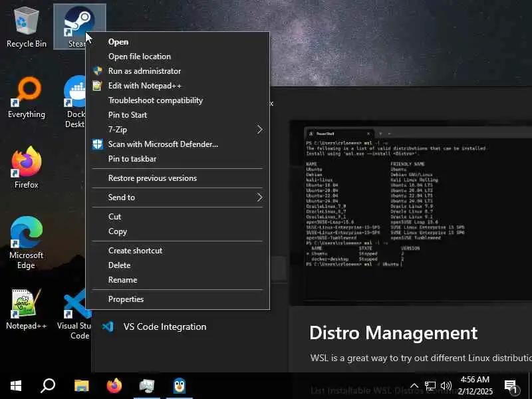Open the volume speaker tray icon
532x399 pixels.
click(x=446, y=386)
